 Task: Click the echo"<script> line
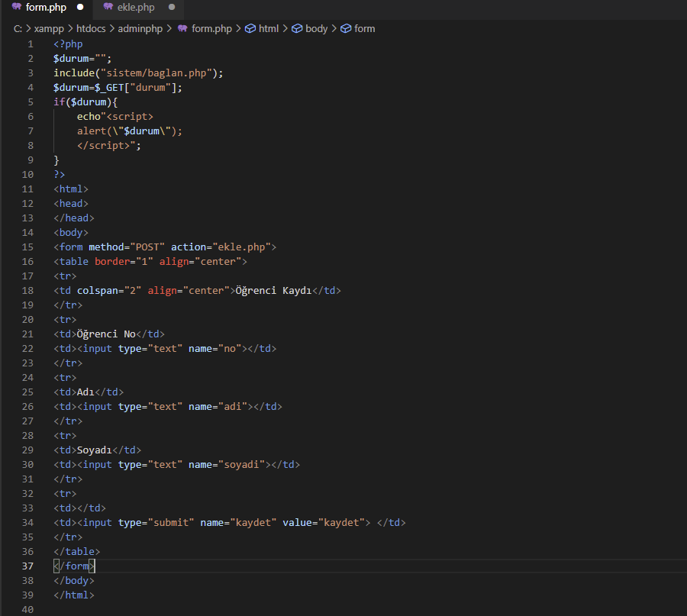pyautogui.click(x=114, y=117)
